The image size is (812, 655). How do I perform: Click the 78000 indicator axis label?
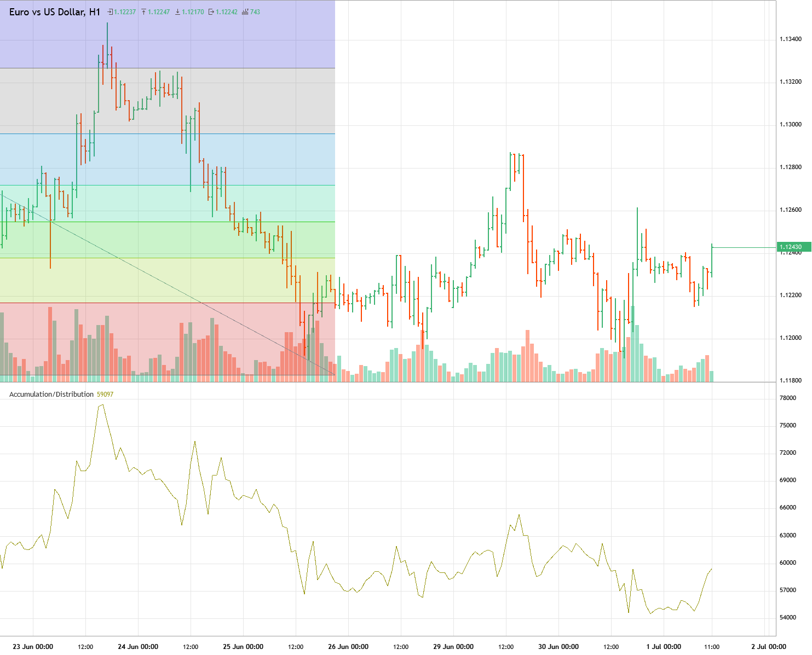point(788,398)
